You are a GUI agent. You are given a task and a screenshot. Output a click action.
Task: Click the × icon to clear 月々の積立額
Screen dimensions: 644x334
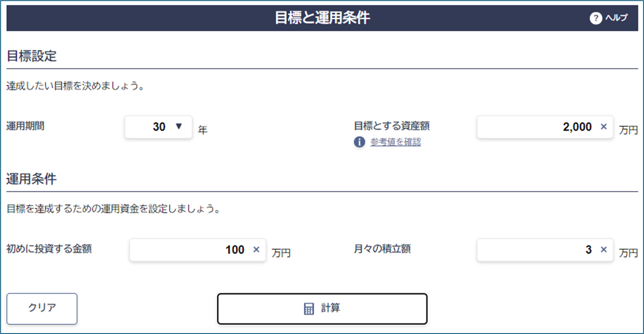pyautogui.click(x=604, y=250)
